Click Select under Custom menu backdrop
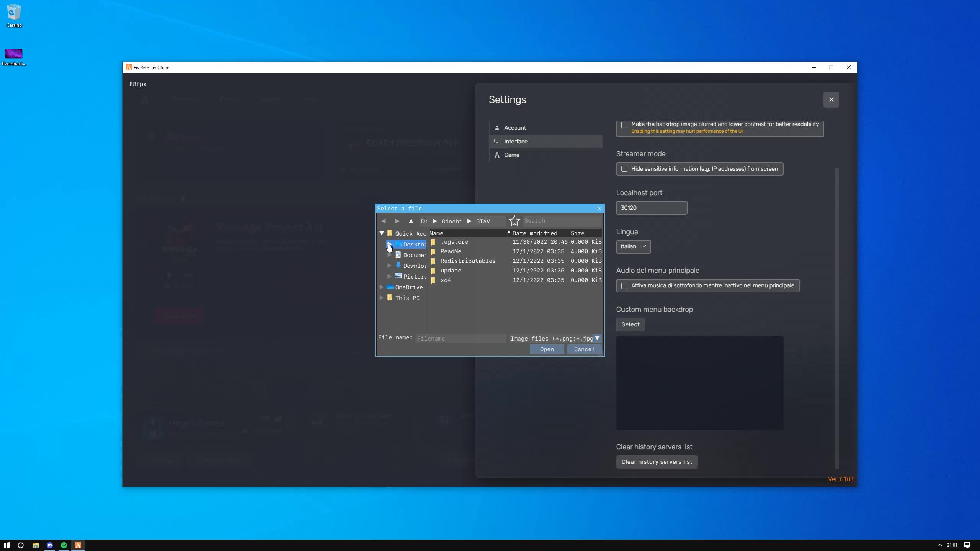Screen dimensions: 980x551 pyautogui.click(x=630, y=324)
